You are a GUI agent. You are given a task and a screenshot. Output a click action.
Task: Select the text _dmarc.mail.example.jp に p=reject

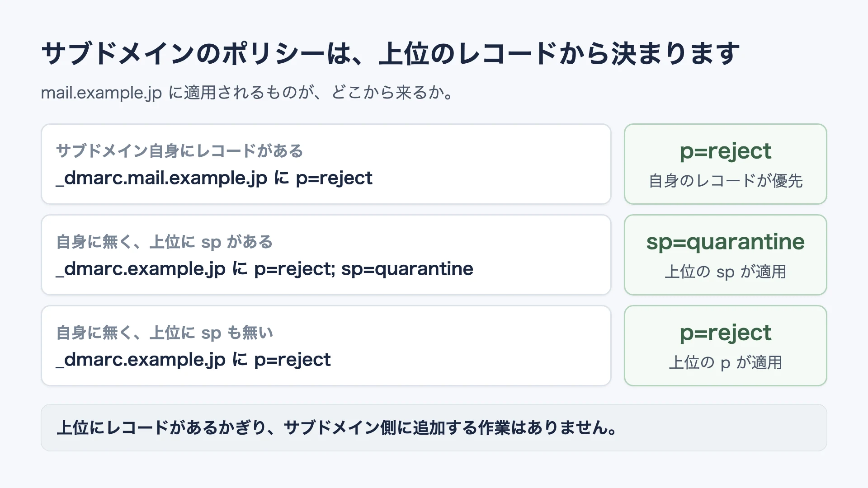pyautogui.click(x=214, y=178)
